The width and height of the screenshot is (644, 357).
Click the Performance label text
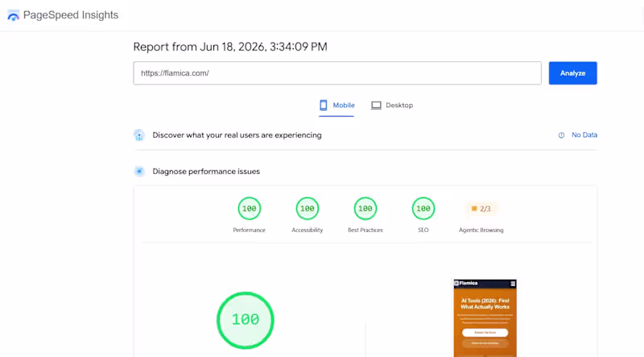tap(250, 230)
